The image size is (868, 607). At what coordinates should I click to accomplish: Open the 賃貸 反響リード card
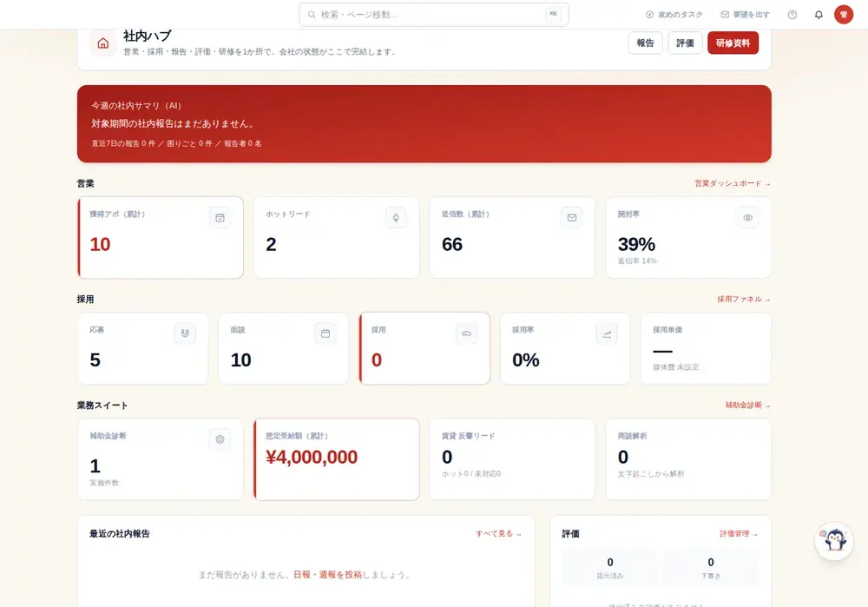(x=512, y=459)
